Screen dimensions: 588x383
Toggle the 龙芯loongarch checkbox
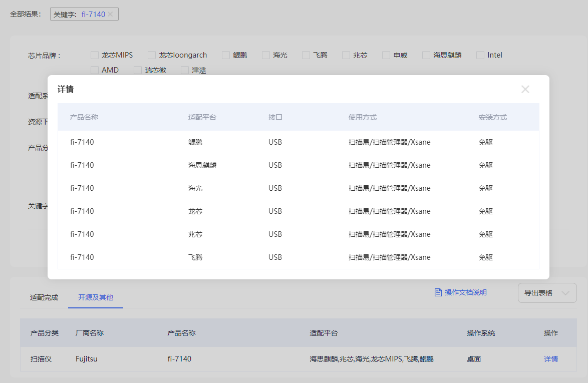click(152, 55)
